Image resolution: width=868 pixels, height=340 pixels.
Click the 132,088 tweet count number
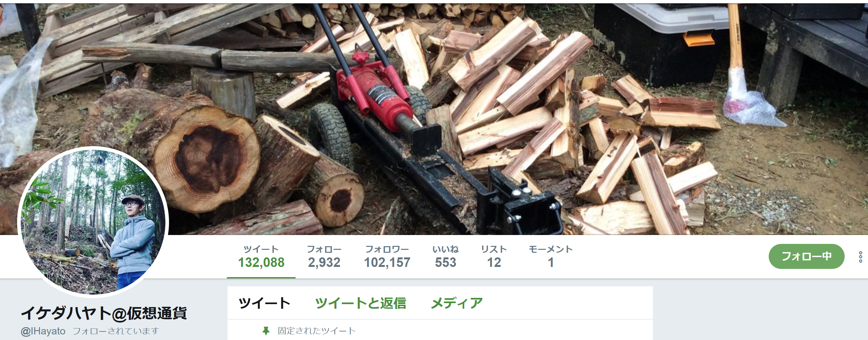tap(261, 262)
